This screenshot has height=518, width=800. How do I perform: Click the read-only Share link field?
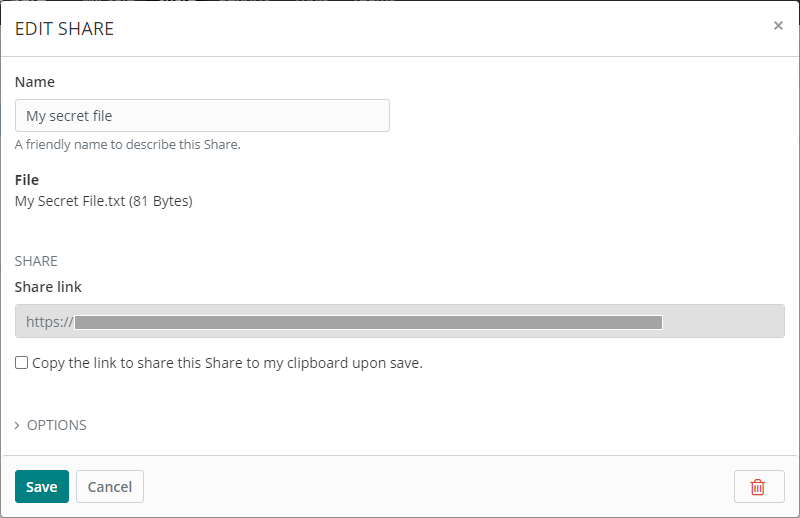[x=720, y=322]
